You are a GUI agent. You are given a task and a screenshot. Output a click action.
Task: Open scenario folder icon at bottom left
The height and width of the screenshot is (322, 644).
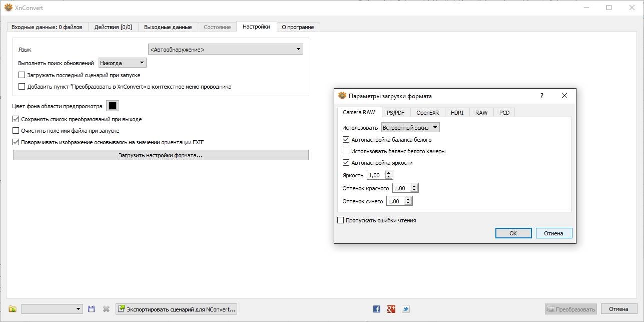tap(13, 309)
